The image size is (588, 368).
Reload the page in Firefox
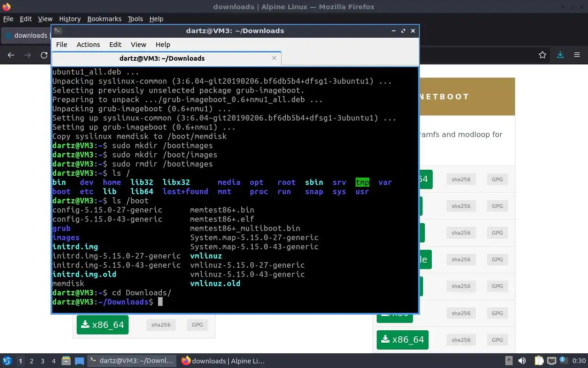point(44,55)
